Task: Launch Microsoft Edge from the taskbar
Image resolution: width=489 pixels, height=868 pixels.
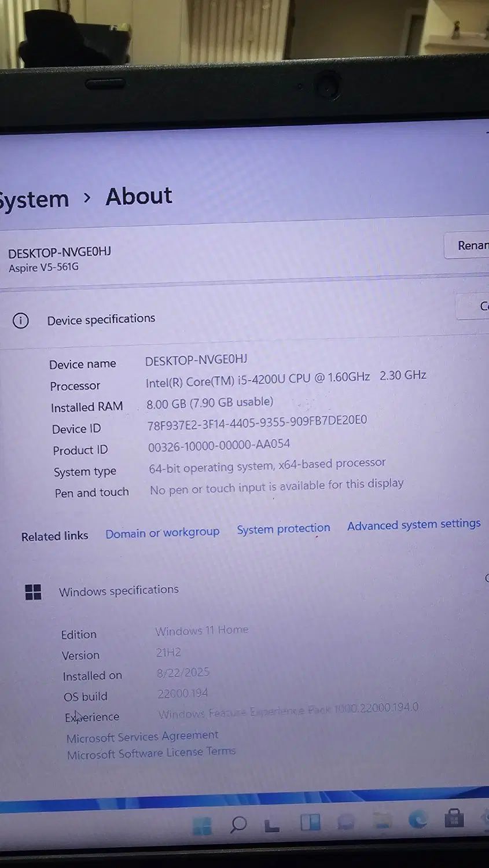Action: pyautogui.click(x=418, y=819)
